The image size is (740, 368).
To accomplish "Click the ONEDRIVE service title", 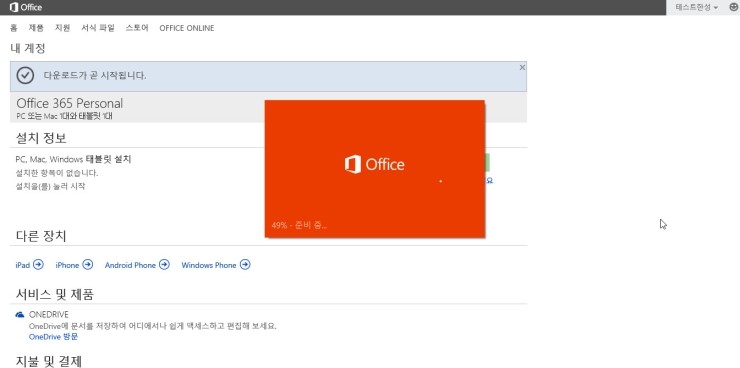I will point(49,315).
